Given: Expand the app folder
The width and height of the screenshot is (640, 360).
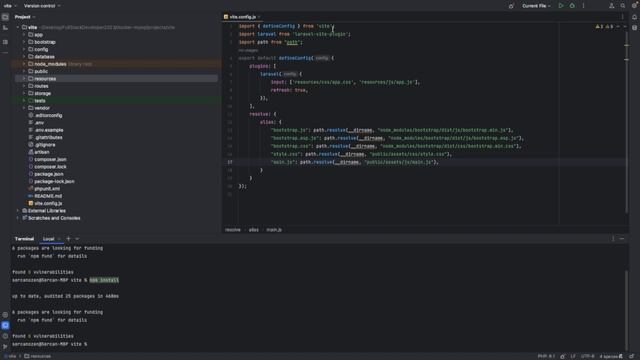Looking at the screenshot, I should (x=24, y=35).
